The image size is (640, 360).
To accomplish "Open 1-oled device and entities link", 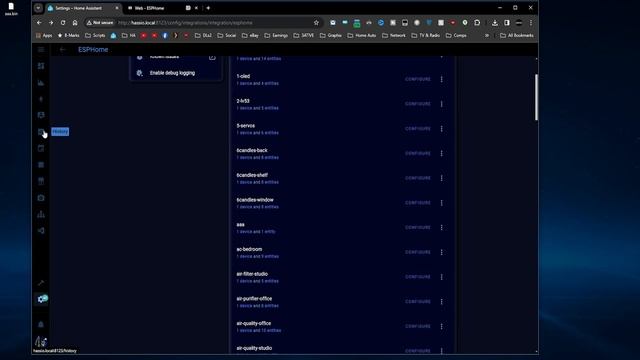I will click(x=258, y=83).
